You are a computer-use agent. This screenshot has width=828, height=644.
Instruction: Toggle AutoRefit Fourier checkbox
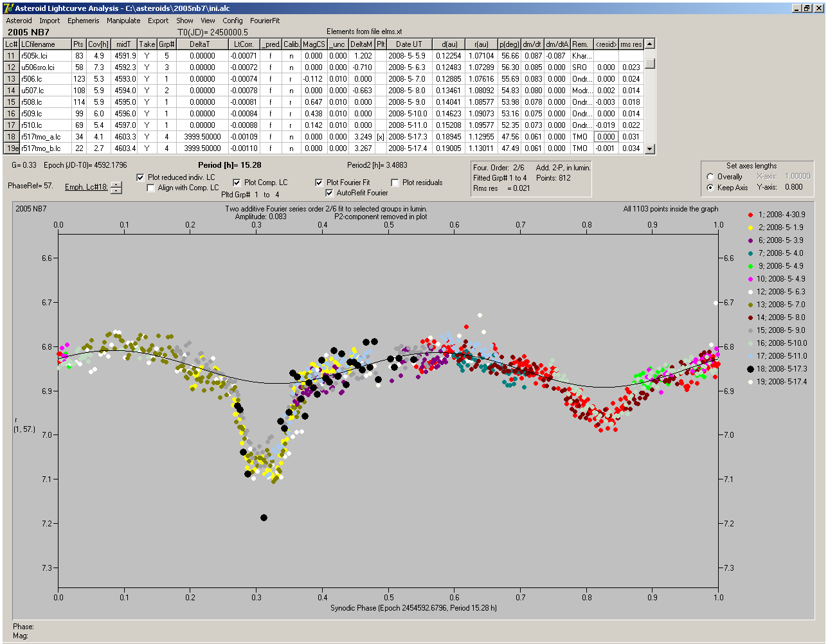tap(330, 193)
